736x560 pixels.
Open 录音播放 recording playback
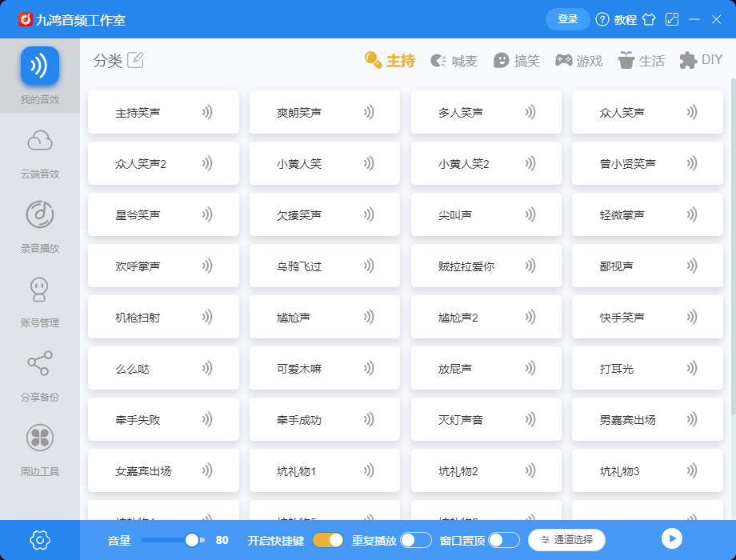[40, 228]
